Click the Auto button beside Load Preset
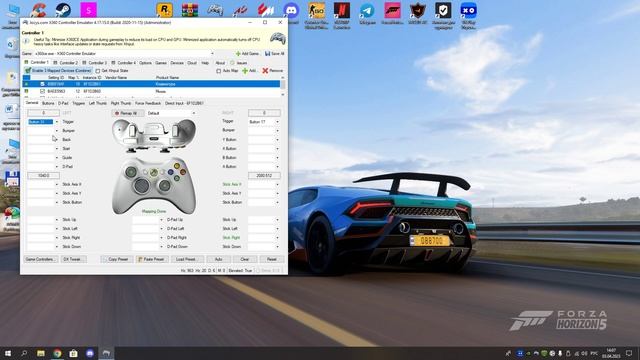The height and width of the screenshot is (360, 640). click(x=218, y=259)
